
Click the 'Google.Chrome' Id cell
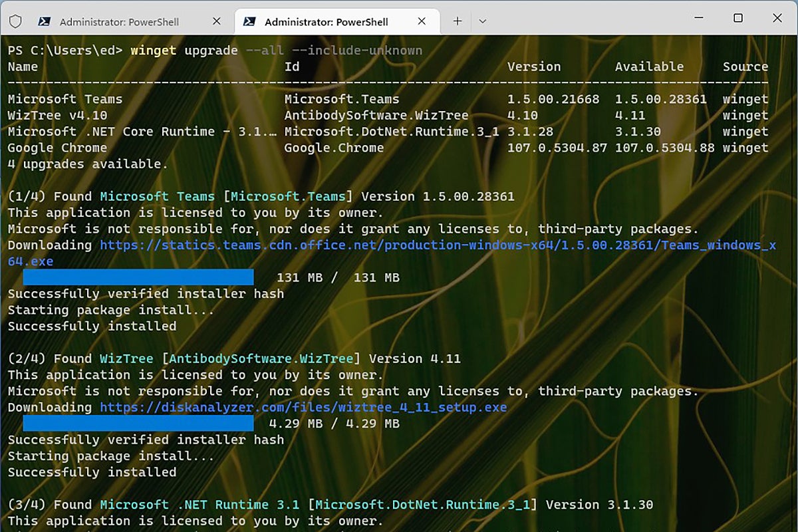coord(334,148)
